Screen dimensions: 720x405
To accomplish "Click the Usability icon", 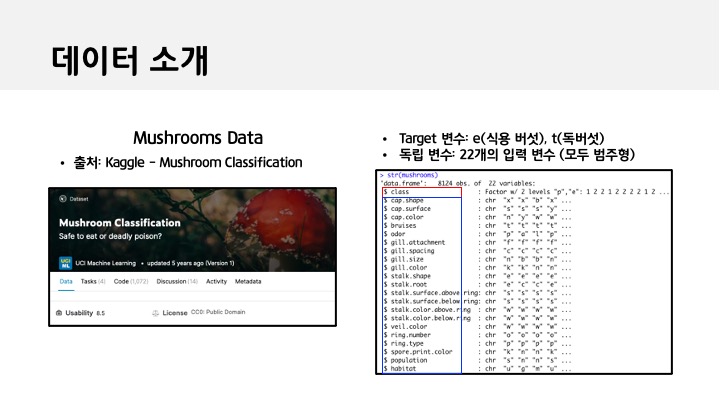I will click(x=59, y=313).
